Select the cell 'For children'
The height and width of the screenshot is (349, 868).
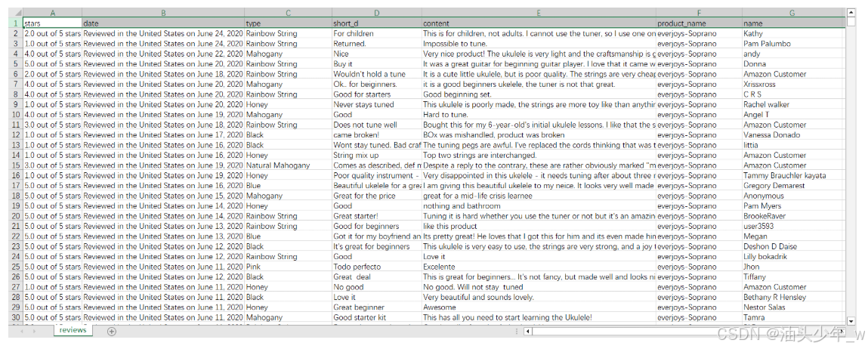377,34
